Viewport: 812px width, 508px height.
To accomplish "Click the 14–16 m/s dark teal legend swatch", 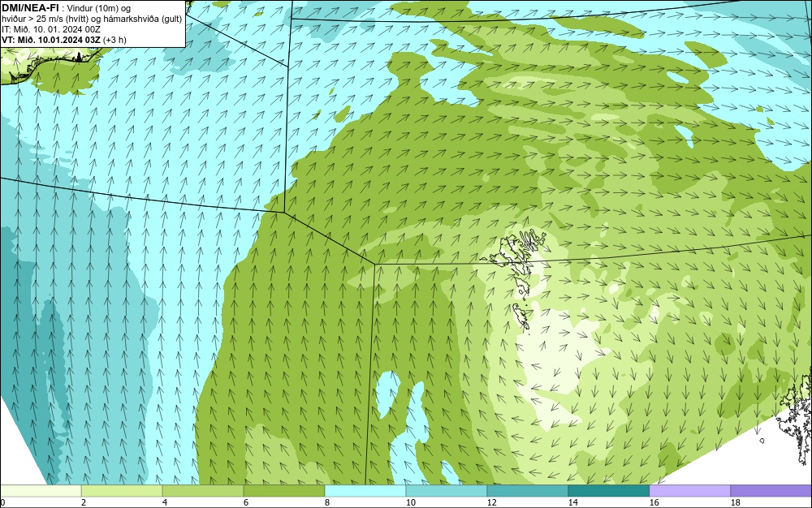I will point(609,490).
